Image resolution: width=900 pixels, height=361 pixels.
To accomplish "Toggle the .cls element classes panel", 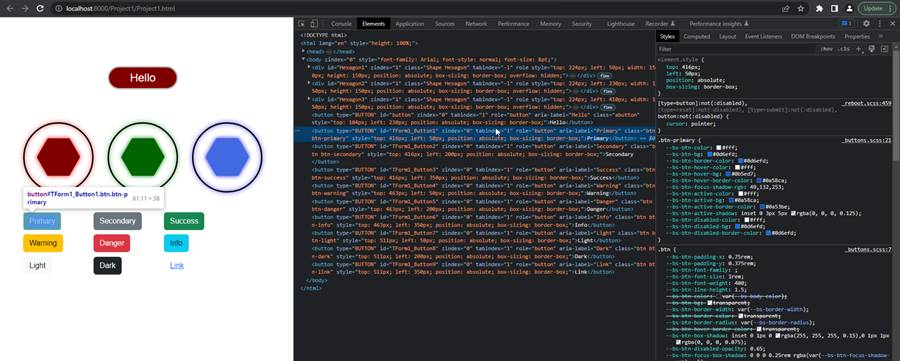I will pos(844,49).
